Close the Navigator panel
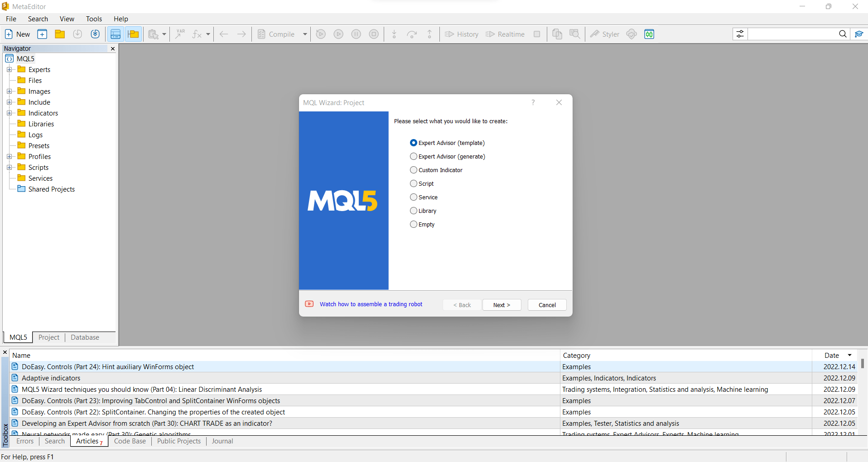The width and height of the screenshot is (868, 462). 113,48
